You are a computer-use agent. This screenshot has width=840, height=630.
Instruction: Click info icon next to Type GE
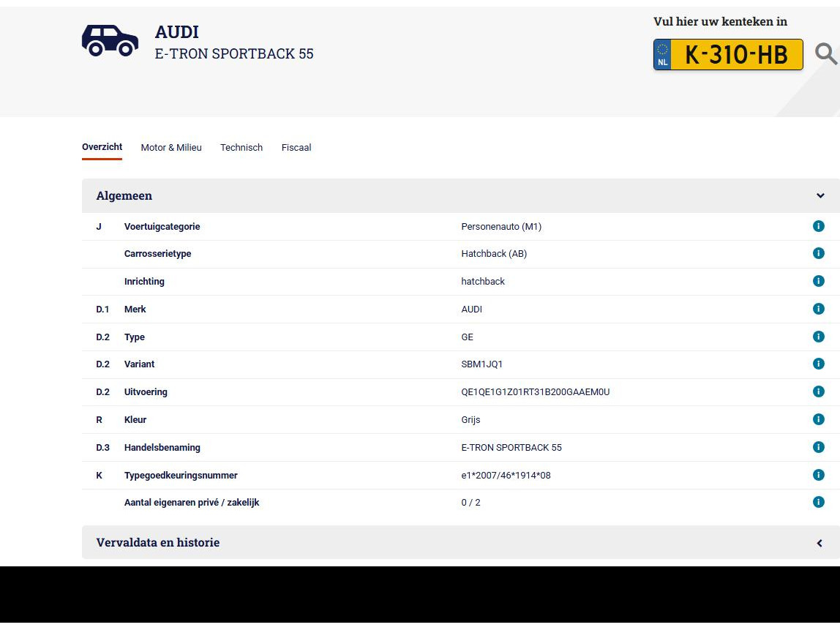coord(819,337)
